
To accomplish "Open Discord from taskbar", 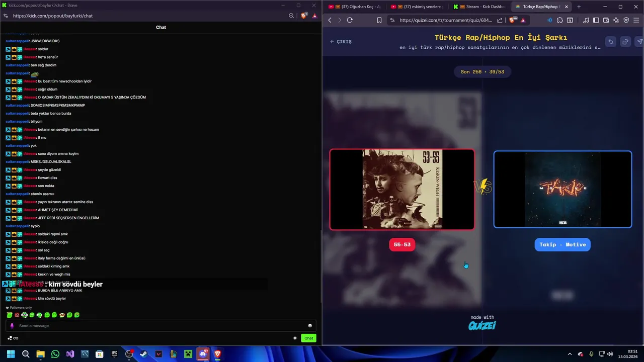I will click(203, 354).
